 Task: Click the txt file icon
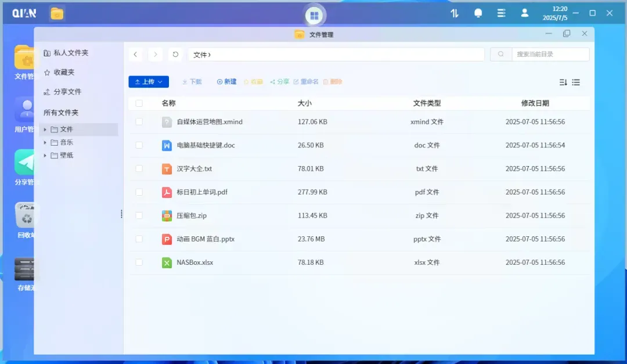167,169
